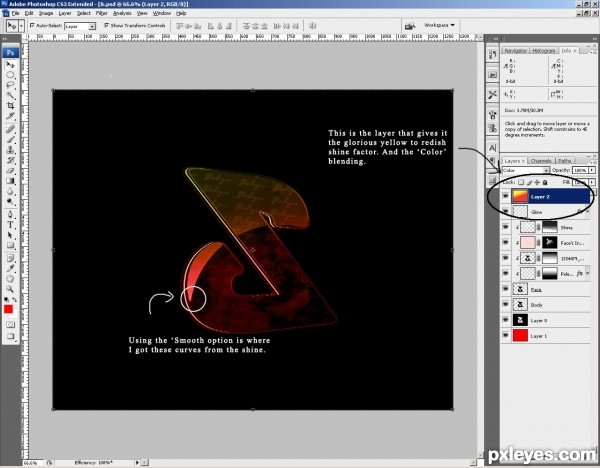Image resolution: width=600 pixels, height=468 pixels.
Task: Select the Move tool in the toolbox
Action: point(10,65)
